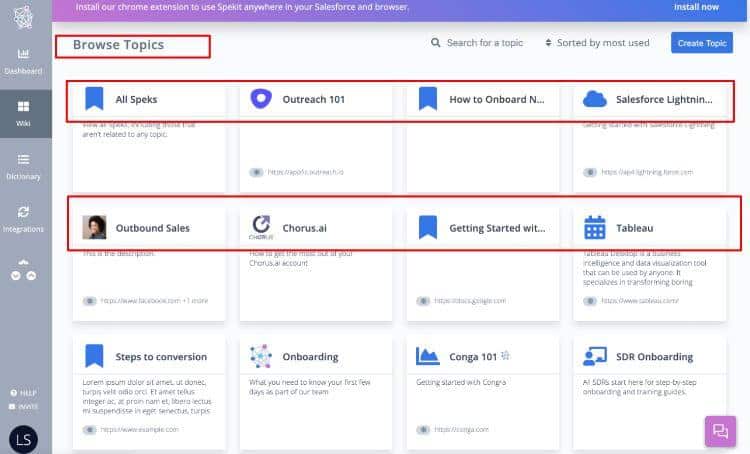
Task: Open the Outreach 101 topic title
Action: coord(313,100)
